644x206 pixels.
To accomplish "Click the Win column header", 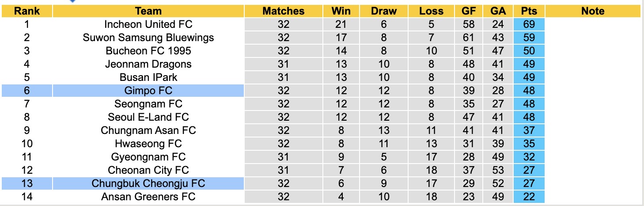I will (x=342, y=11).
